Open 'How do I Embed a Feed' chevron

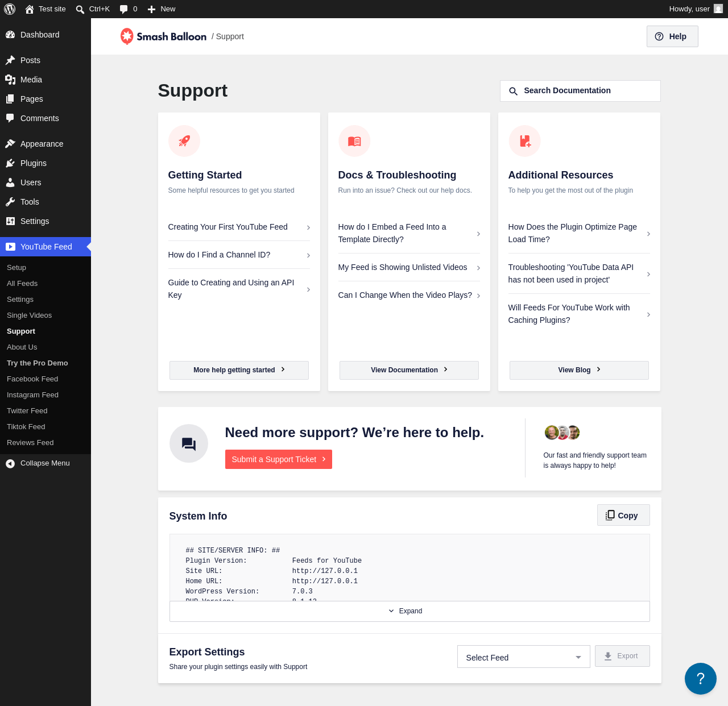(x=478, y=234)
